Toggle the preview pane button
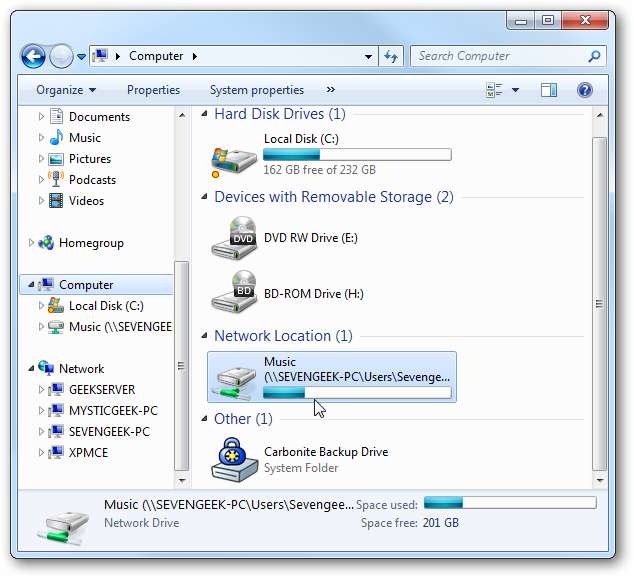This screenshot has width=634, height=577. tap(549, 90)
